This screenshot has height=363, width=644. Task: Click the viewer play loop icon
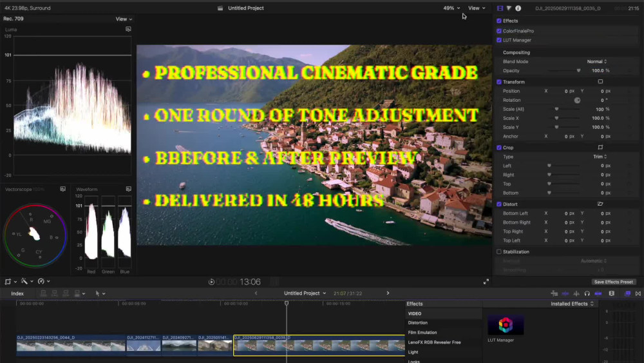(211, 282)
